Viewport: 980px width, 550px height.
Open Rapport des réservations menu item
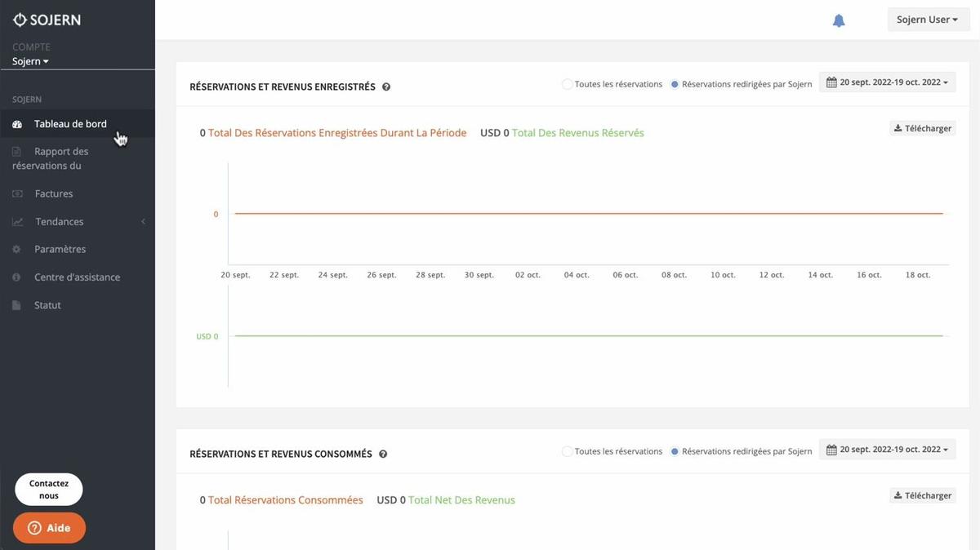(x=61, y=158)
